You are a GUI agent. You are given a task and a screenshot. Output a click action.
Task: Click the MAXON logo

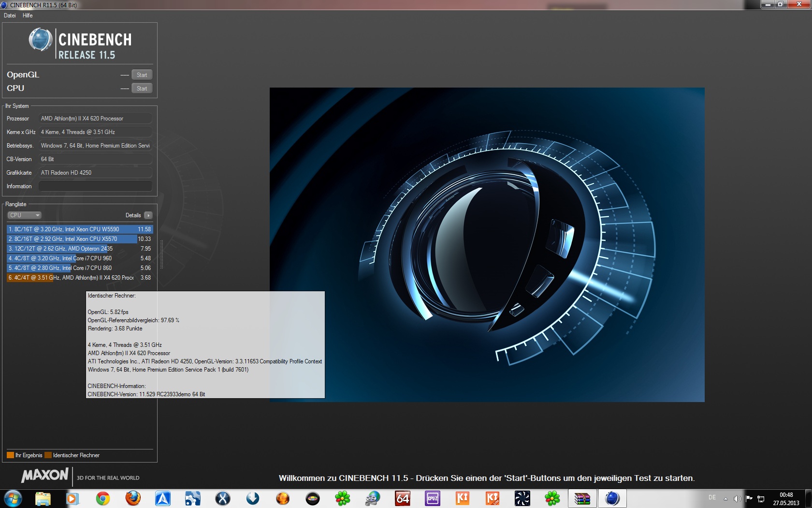(45, 476)
